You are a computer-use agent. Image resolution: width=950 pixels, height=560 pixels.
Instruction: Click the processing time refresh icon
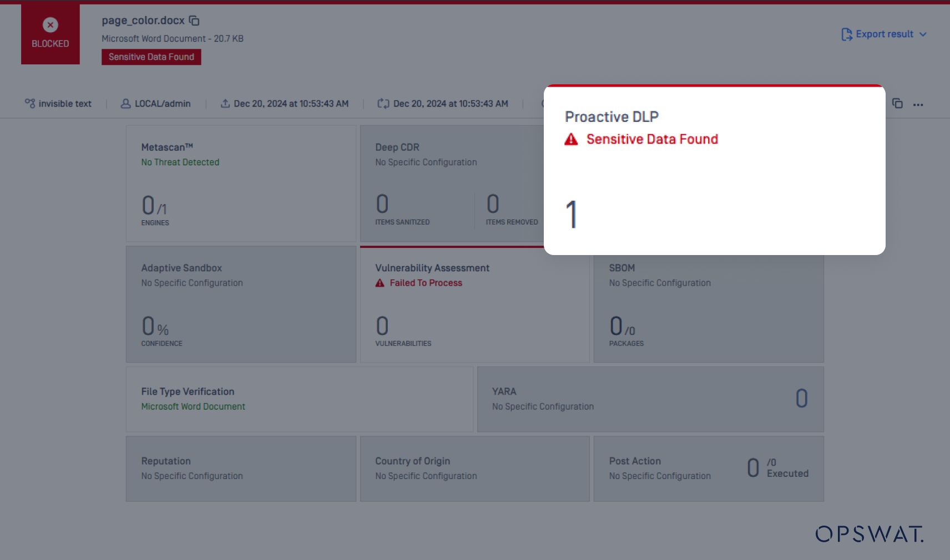pyautogui.click(x=383, y=104)
